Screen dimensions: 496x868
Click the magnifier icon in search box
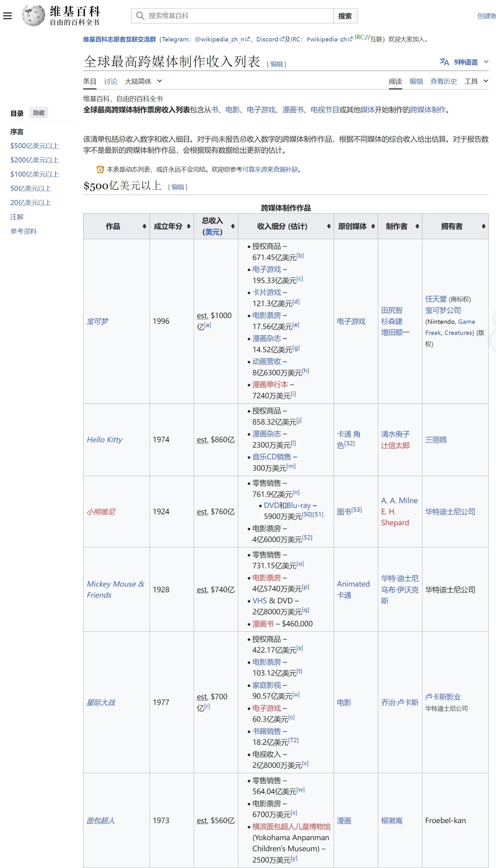click(140, 16)
